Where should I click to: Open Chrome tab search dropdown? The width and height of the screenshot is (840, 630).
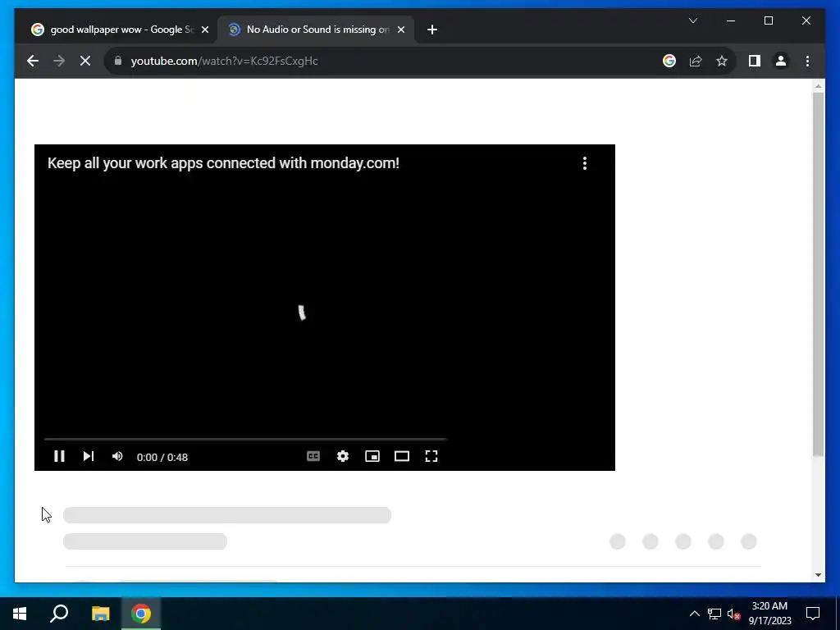692,21
